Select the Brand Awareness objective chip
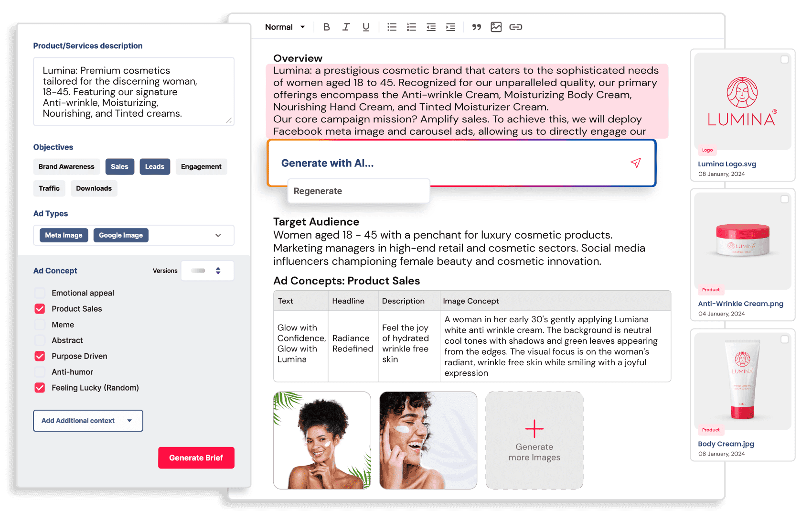This screenshot has width=812, height=512. [66, 166]
